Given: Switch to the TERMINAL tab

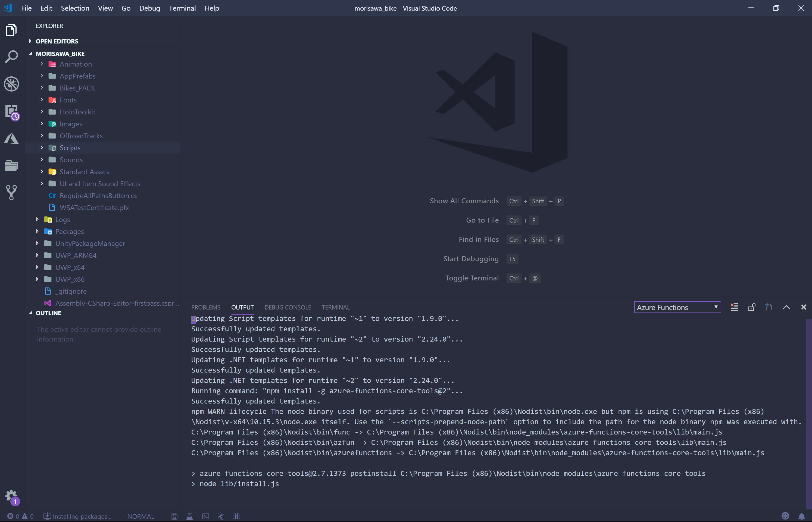Looking at the screenshot, I should (x=336, y=307).
